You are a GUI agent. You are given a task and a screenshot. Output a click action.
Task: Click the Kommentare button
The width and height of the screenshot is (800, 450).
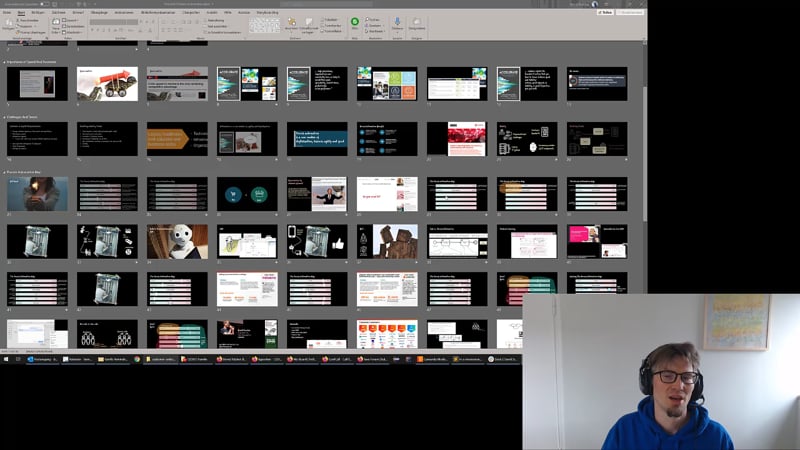click(632, 12)
